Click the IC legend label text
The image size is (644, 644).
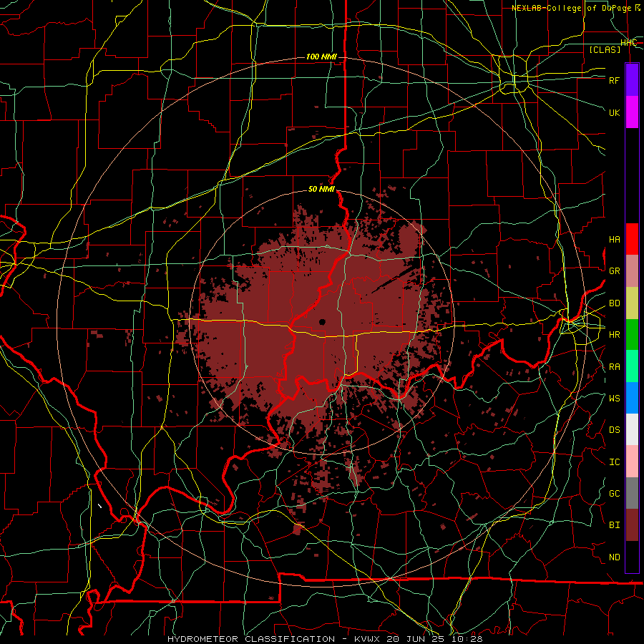point(614,462)
